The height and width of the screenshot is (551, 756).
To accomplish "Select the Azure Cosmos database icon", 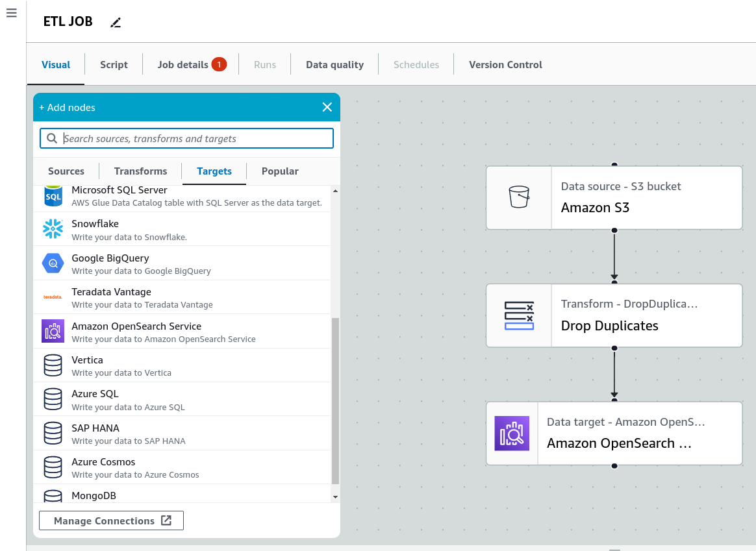I will point(53,467).
